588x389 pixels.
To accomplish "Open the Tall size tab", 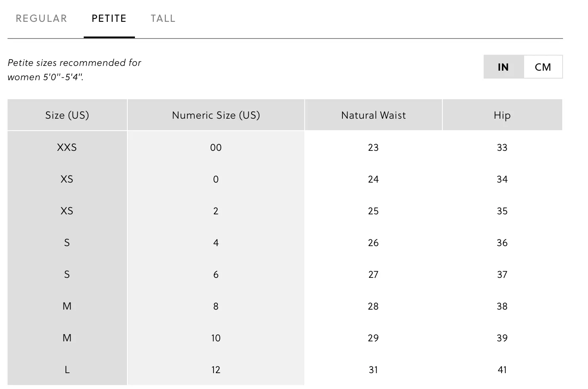I will click(x=163, y=19).
